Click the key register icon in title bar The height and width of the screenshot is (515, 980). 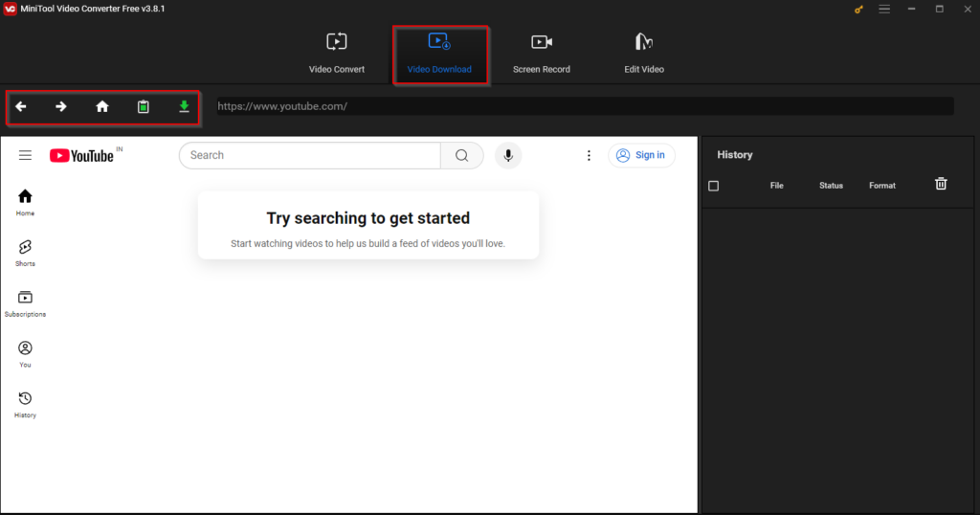858,10
